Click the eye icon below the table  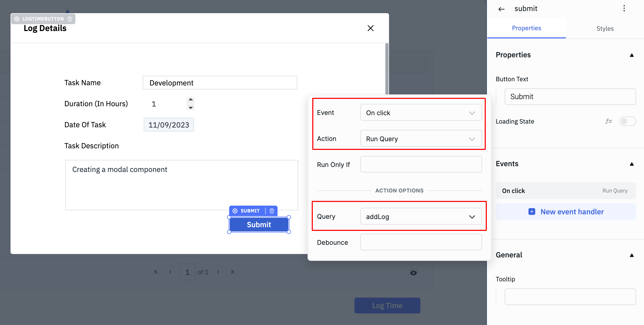tap(413, 272)
